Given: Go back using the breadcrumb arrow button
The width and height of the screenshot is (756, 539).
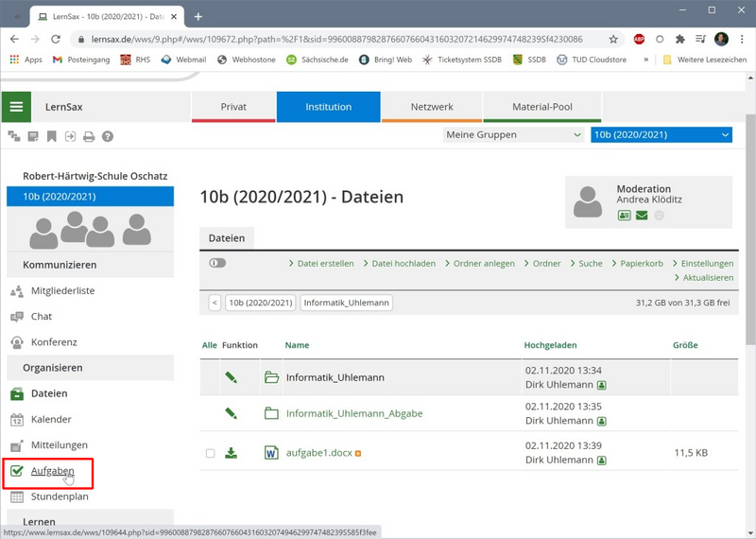Looking at the screenshot, I should tap(215, 303).
